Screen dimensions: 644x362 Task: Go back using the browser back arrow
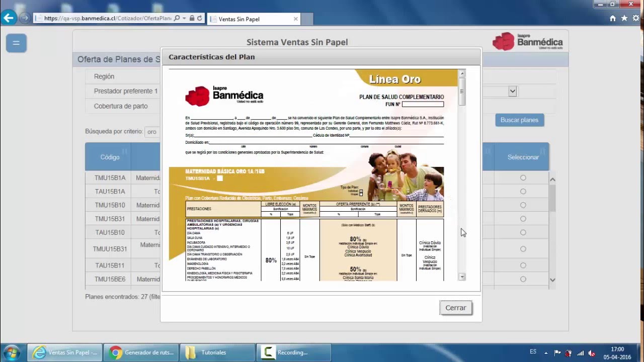click(8, 18)
